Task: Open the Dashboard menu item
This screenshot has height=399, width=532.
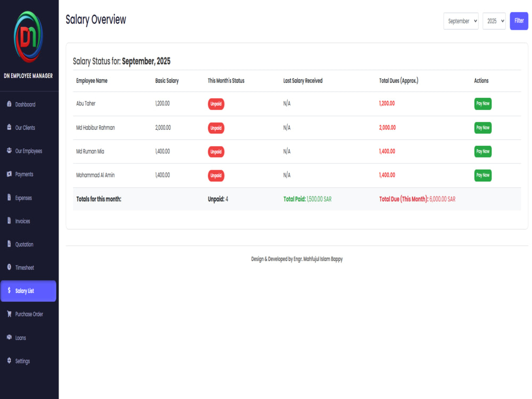Action: (29, 104)
